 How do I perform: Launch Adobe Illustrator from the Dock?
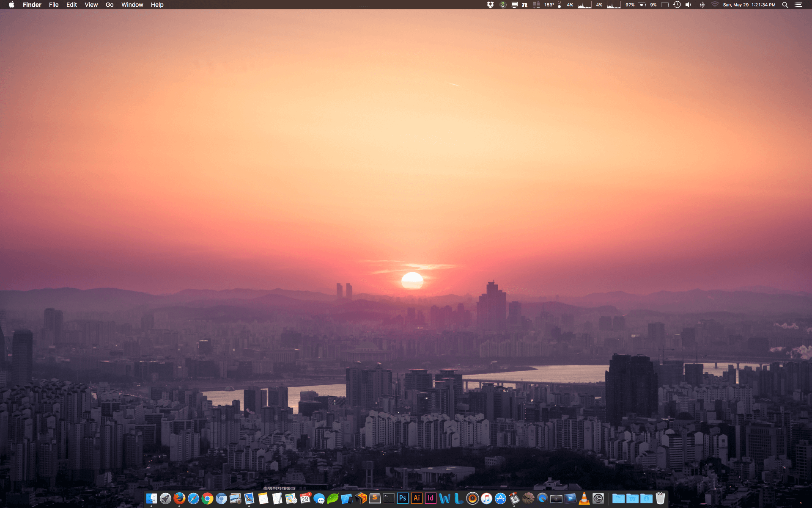pos(417,498)
